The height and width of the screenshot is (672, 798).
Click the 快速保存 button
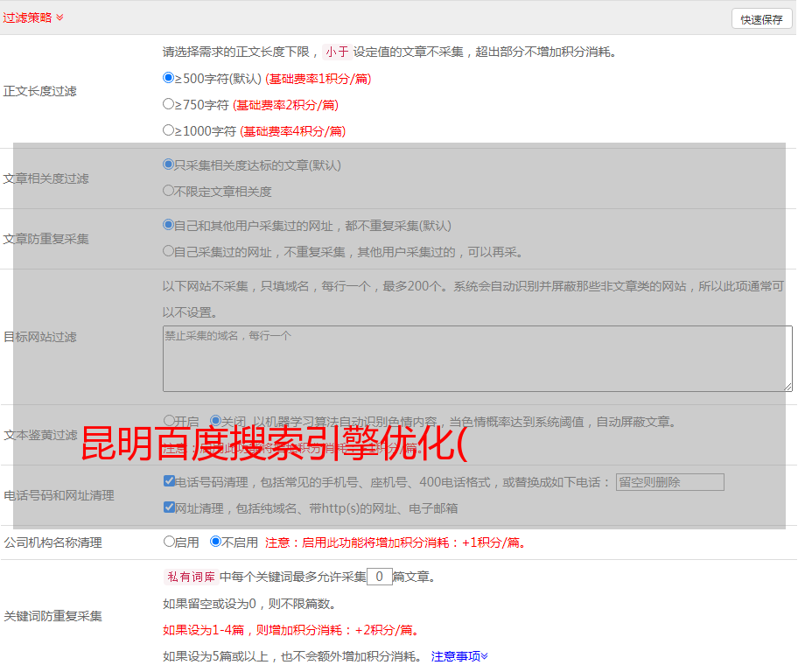pyautogui.click(x=761, y=19)
